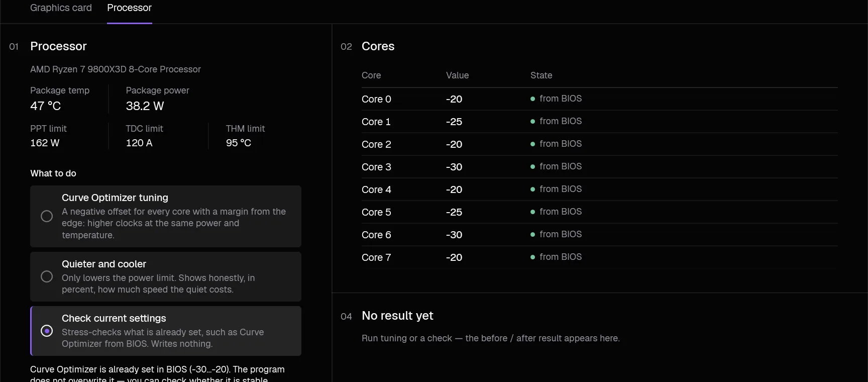868x382 pixels.
Task: Select the Core 2 row label
Action: tap(376, 144)
